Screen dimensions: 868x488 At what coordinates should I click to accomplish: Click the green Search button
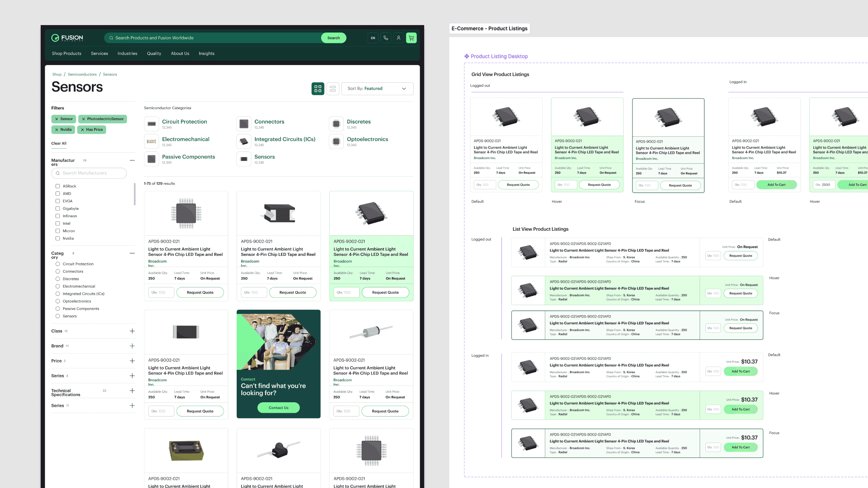pos(333,38)
